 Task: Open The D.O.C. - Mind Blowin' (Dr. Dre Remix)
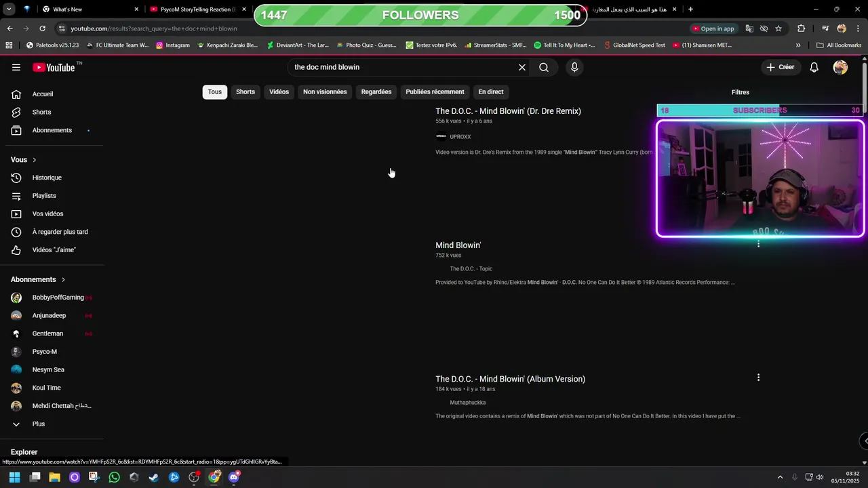pyautogui.click(x=508, y=111)
